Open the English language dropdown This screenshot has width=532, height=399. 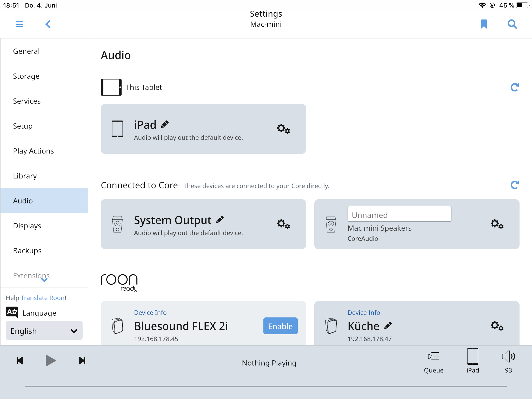coord(44,330)
